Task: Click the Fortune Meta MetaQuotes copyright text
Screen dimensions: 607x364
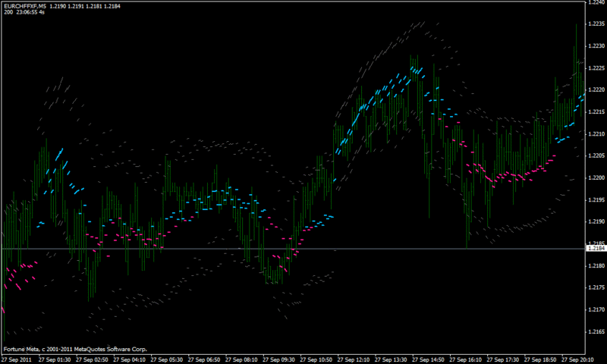Action: tap(75, 349)
